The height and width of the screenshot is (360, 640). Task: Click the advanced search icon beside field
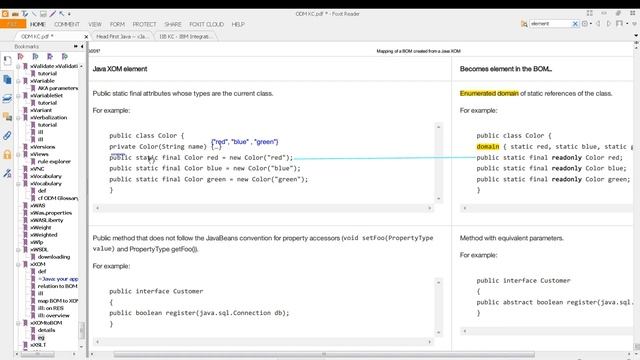524,24
